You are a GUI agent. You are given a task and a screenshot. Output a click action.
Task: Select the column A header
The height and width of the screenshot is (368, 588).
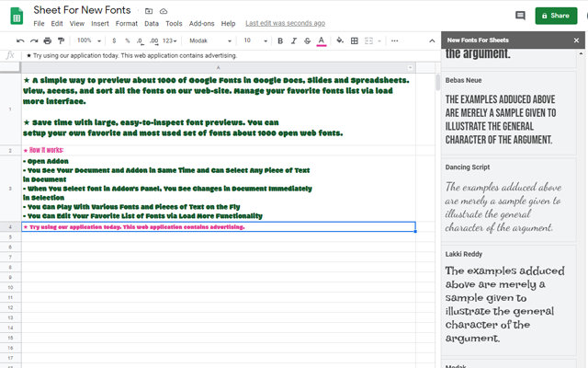219,67
